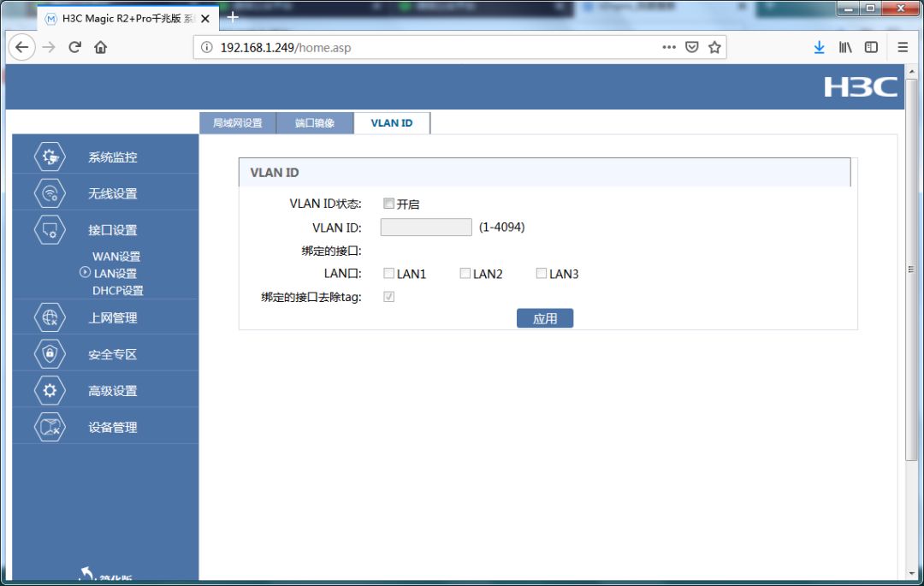The image size is (924, 586).
Task: Go to WAN设置 submenu item
Action: (x=116, y=257)
